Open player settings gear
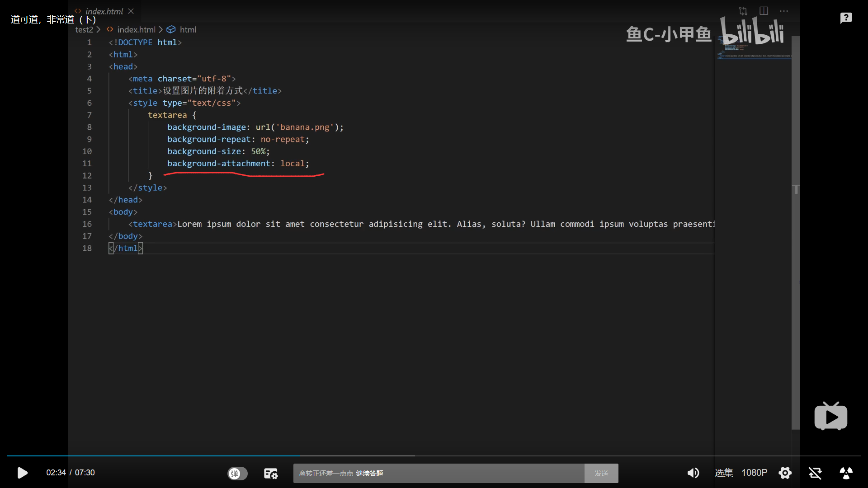The image size is (868, 488). pyautogui.click(x=785, y=473)
